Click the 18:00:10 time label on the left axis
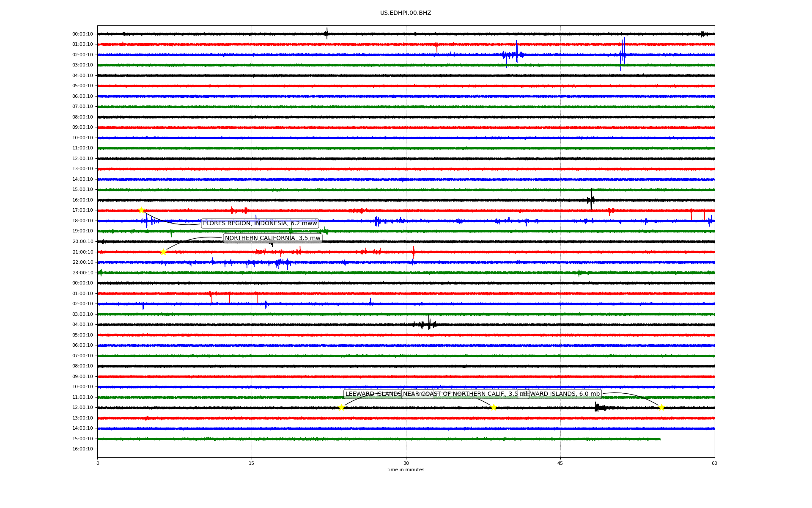The image size is (812, 508). pyautogui.click(x=82, y=221)
